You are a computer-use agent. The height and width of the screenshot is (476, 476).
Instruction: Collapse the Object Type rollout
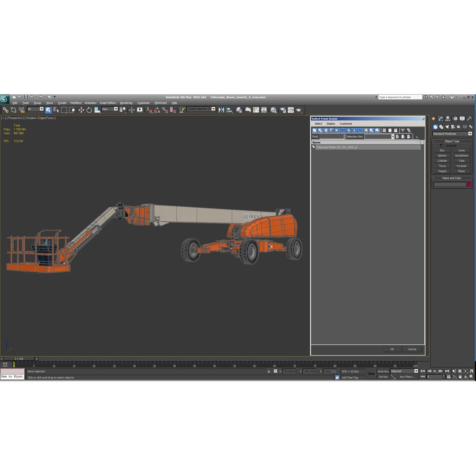[452, 141]
